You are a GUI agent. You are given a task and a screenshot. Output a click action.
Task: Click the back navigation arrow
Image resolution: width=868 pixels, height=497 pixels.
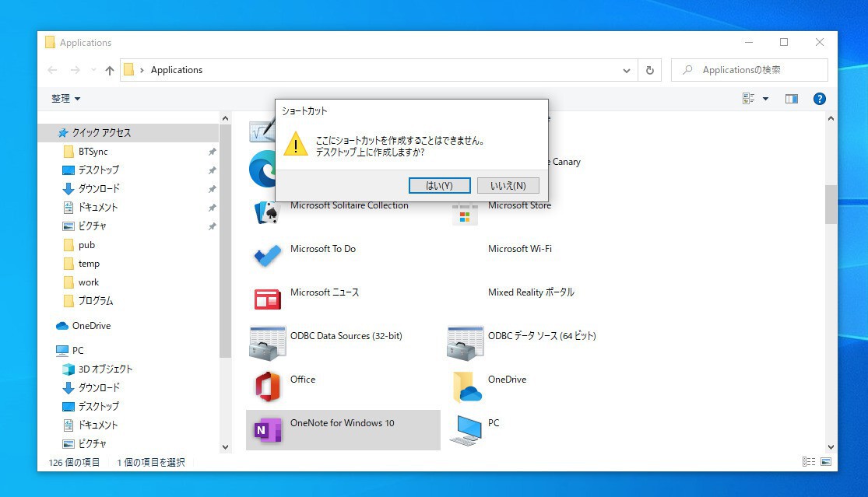[53, 70]
